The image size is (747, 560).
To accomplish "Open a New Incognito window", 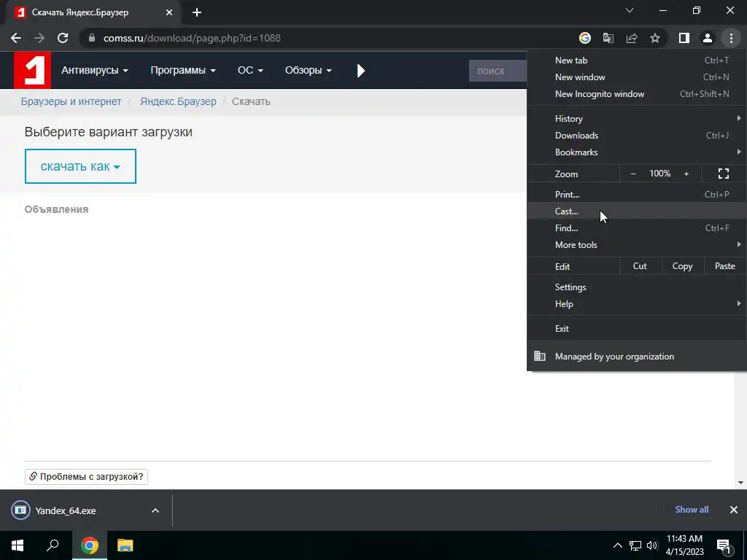I will click(x=636, y=94).
